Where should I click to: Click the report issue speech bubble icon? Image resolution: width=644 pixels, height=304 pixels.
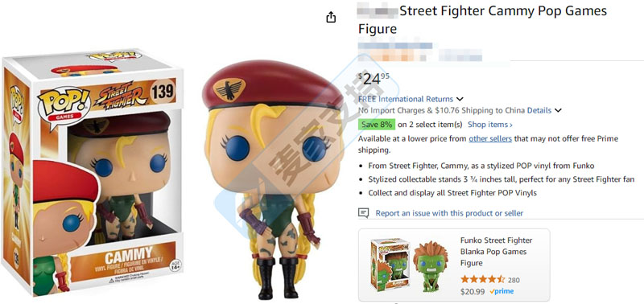(364, 213)
